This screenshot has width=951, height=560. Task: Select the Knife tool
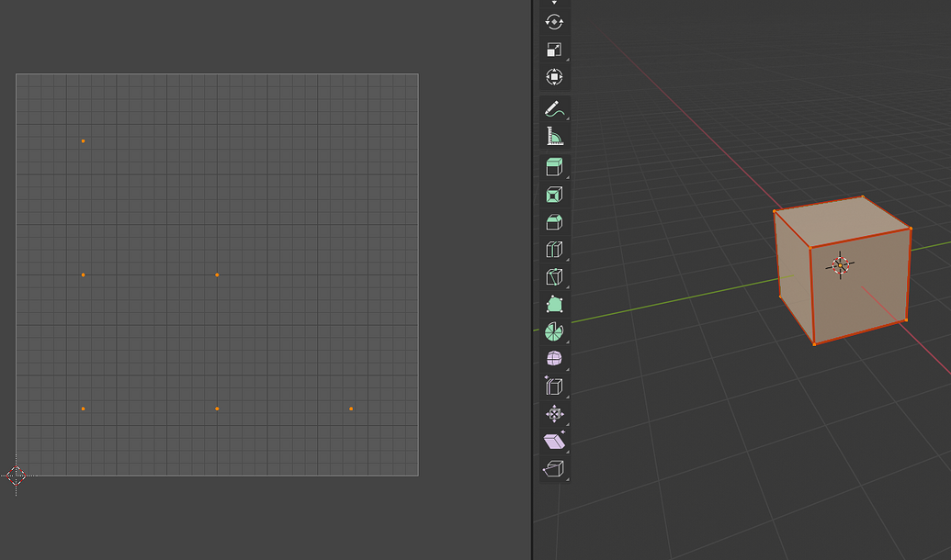point(554,276)
